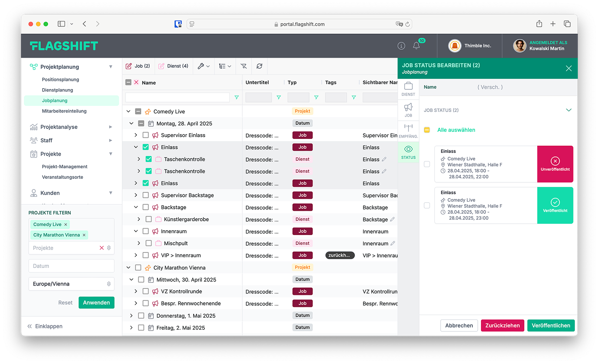This screenshot has width=599, height=364.
Task: Click the notification bell icon
Action: [x=416, y=46]
